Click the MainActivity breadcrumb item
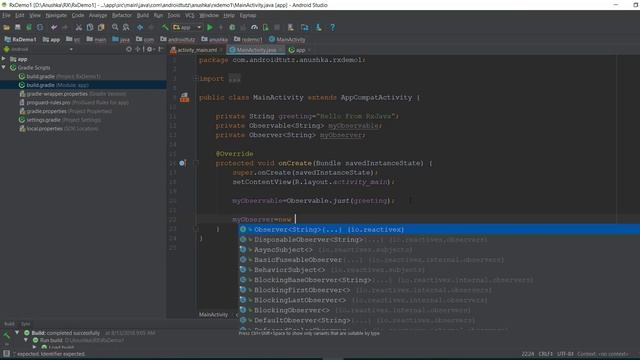640x360 pixels. pyautogui.click(x=287, y=40)
